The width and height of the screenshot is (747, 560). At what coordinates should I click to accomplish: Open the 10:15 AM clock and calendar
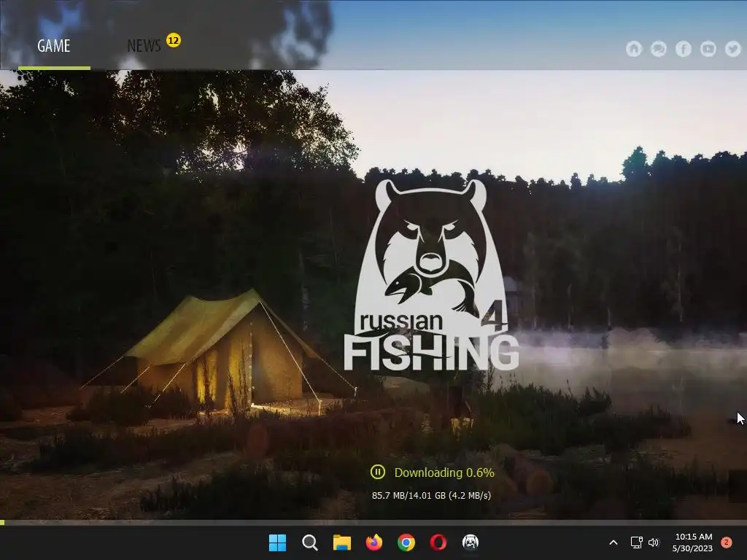click(x=693, y=542)
